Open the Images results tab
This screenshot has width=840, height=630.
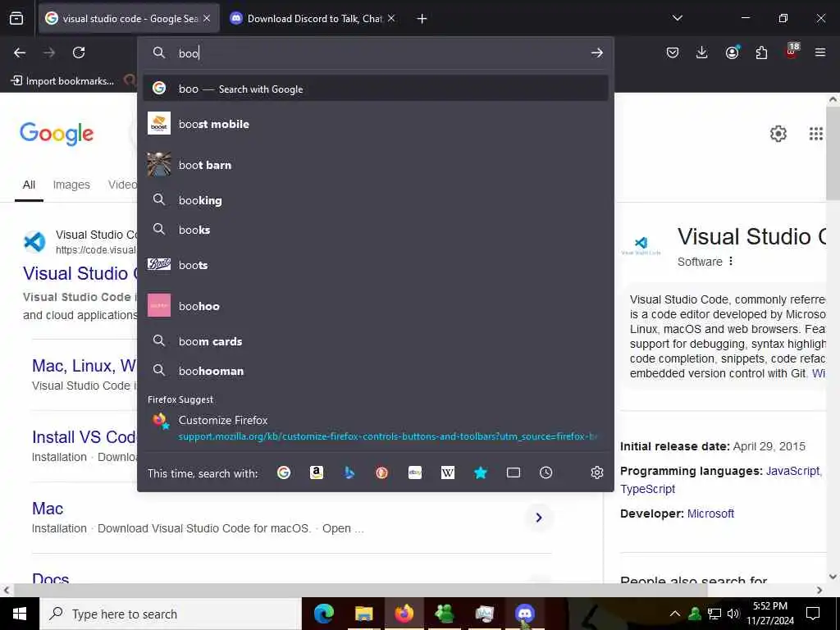click(x=71, y=185)
